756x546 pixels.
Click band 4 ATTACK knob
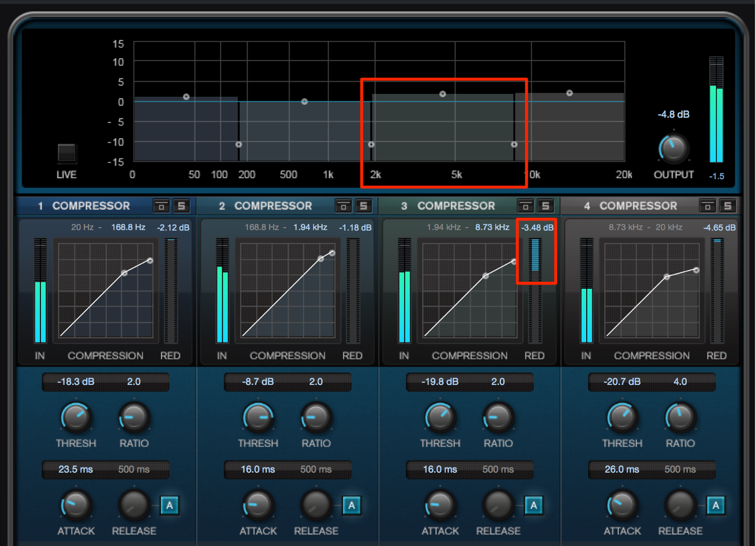point(622,505)
